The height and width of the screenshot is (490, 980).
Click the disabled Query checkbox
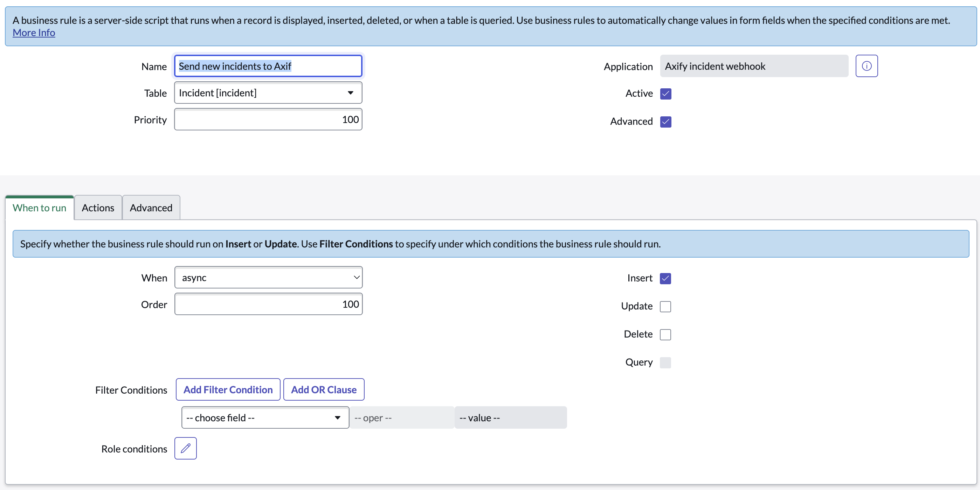pyautogui.click(x=665, y=362)
